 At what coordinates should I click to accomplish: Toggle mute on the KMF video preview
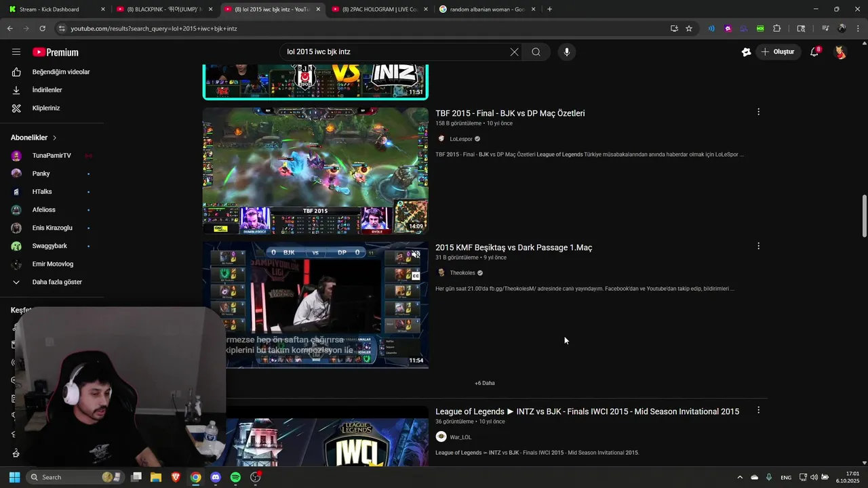[x=416, y=256]
